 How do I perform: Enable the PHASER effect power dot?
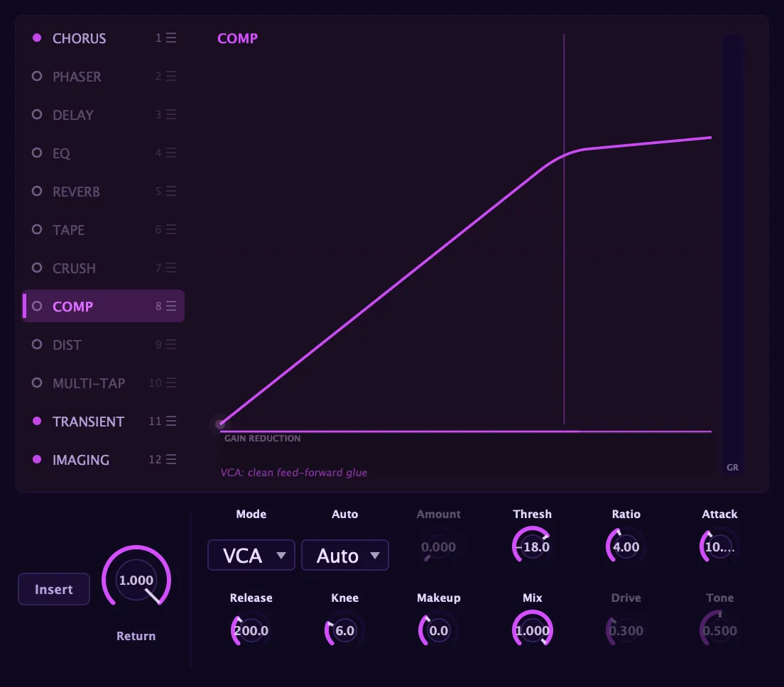pos(37,76)
